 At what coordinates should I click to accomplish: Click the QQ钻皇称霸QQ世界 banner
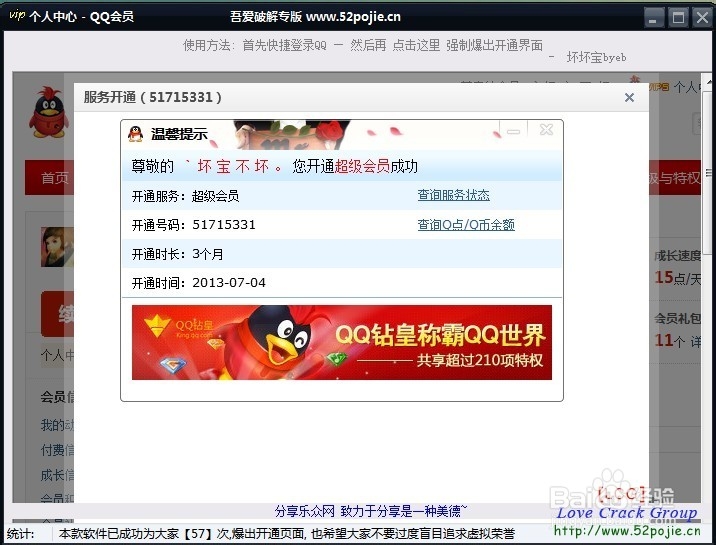[x=342, y=342]
